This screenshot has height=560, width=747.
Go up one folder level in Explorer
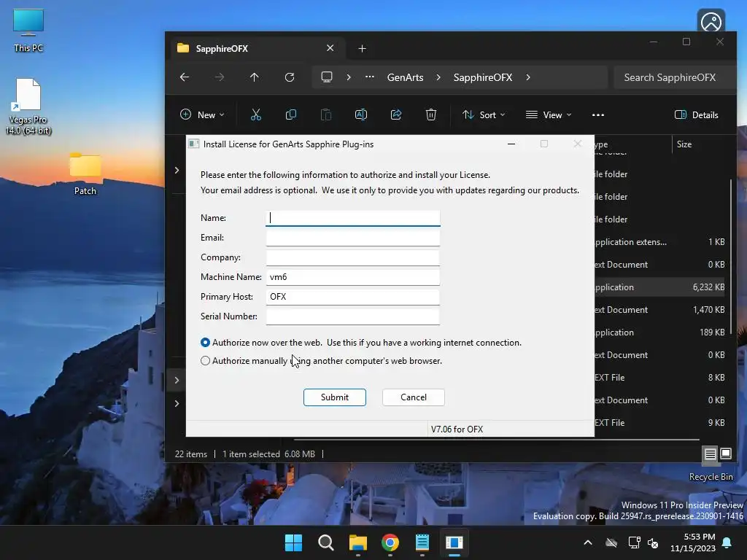click(x=255, y=77)
